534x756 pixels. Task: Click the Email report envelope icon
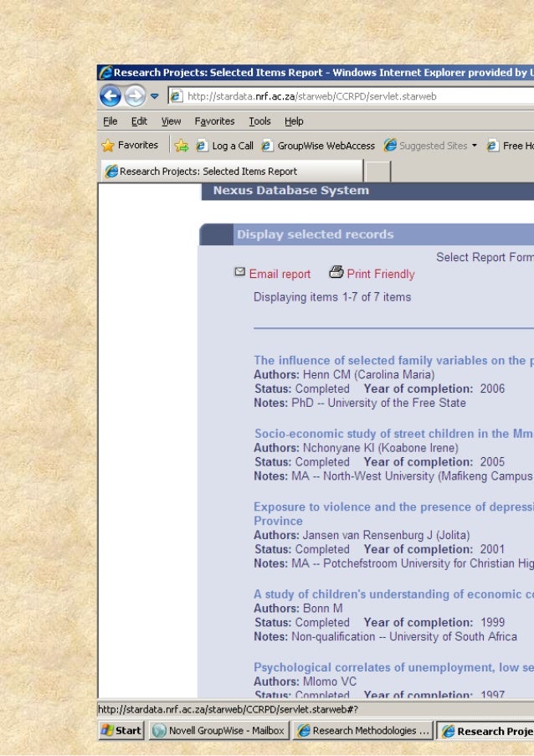click(x=239, y=272)
